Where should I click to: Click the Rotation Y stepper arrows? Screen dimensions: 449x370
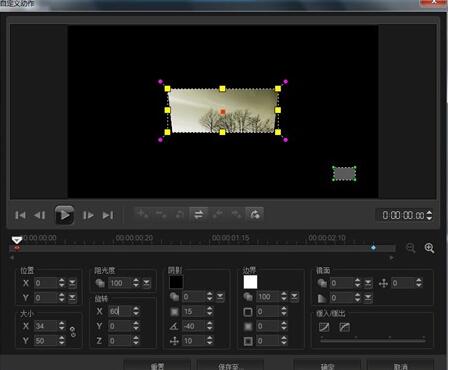tap(136, 326)
